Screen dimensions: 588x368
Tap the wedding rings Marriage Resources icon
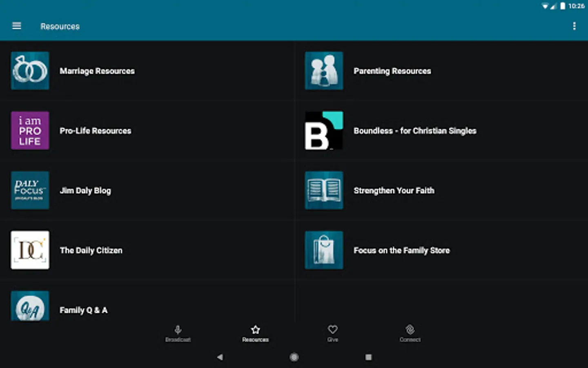pos(30,71)
